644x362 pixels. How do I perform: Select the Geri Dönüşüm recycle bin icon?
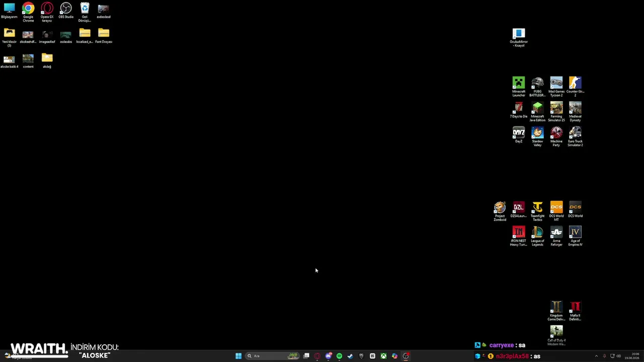(85, 12)
